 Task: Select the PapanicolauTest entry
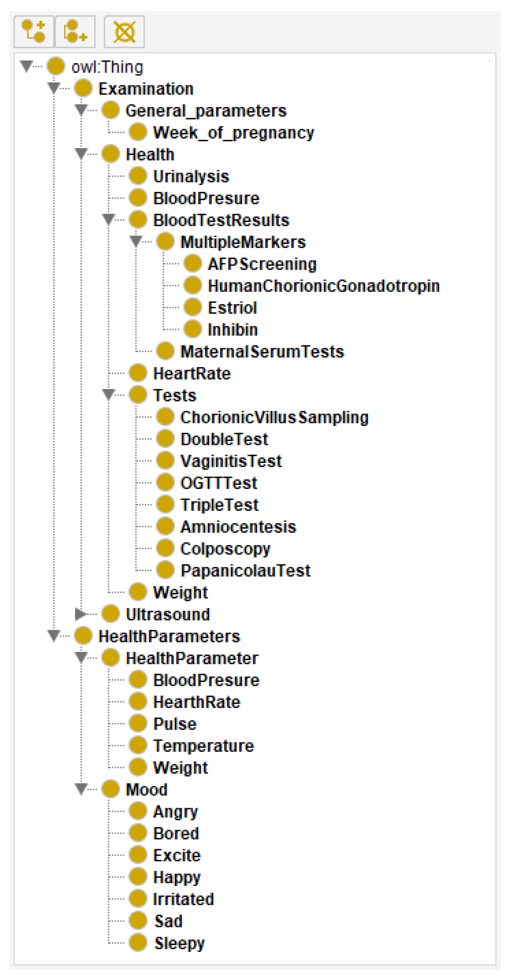pos(245,570)
